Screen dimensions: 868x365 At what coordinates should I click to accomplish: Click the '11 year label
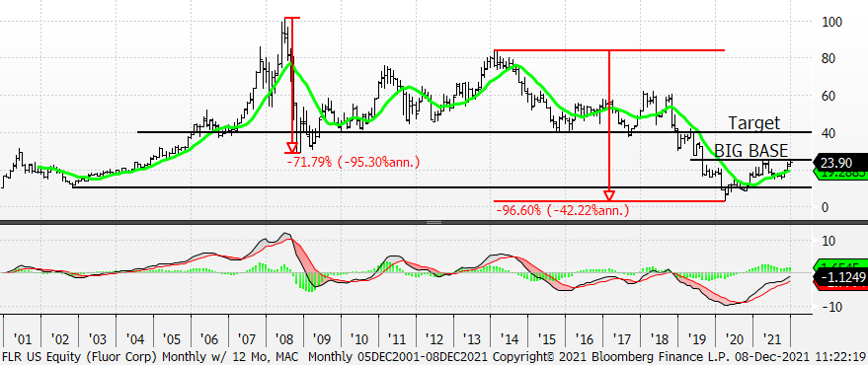pyautogui.click(x=396, y=338)
